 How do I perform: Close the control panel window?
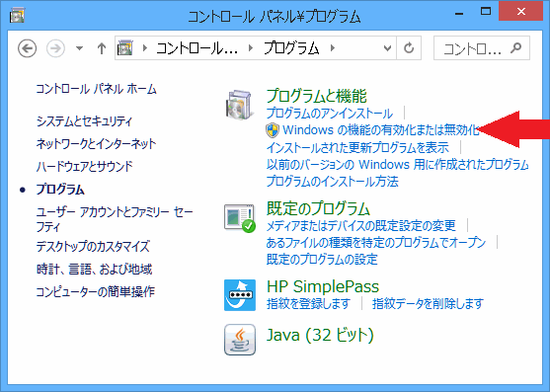(x=521, y=12)
